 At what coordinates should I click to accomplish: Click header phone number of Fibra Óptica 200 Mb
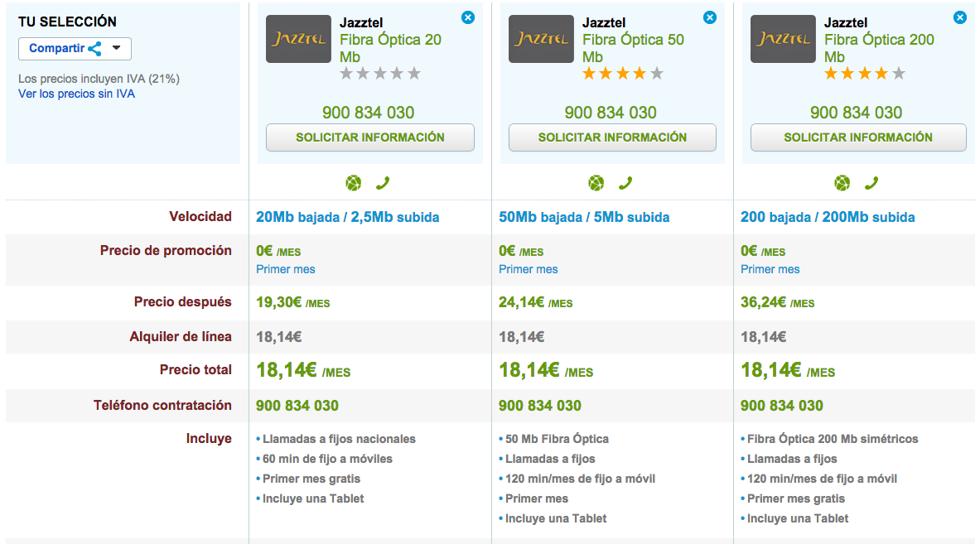coord(857,113)
